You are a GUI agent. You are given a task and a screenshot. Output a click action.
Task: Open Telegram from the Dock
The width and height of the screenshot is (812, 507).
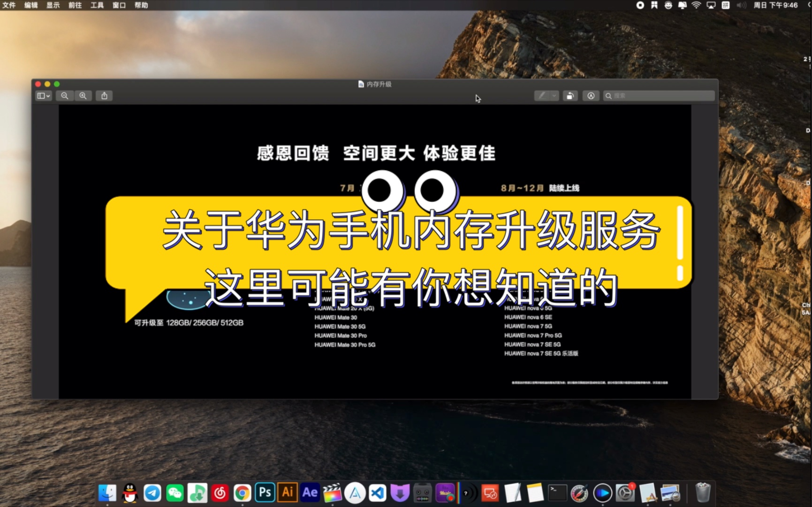click(x=152, y=493)
